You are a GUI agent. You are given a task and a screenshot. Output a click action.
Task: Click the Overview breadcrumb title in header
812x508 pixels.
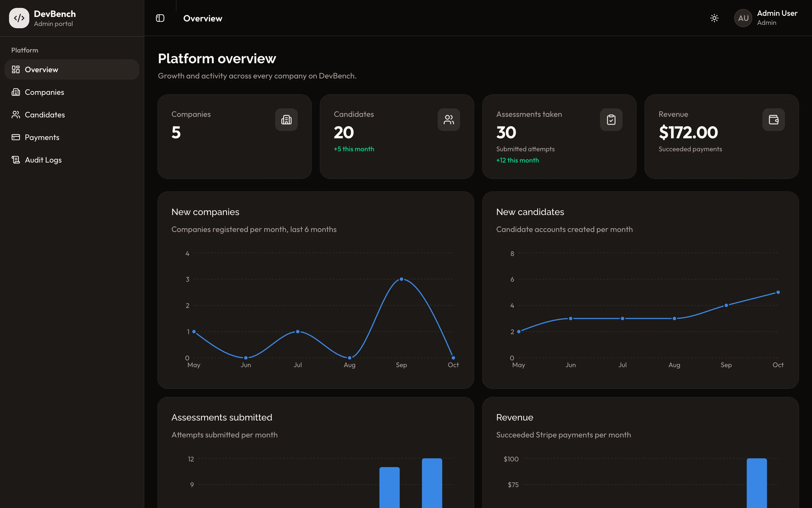pyautogui.click(x=203, y=18)
